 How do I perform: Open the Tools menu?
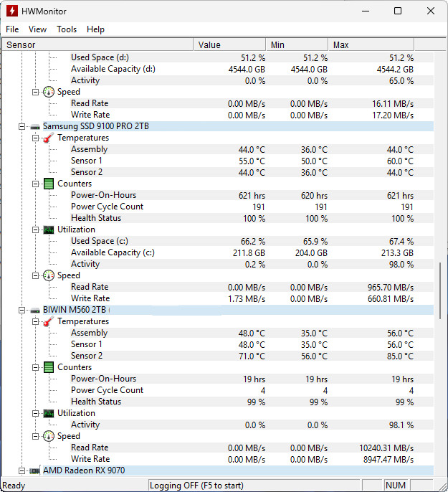click(x=67, y=29)
